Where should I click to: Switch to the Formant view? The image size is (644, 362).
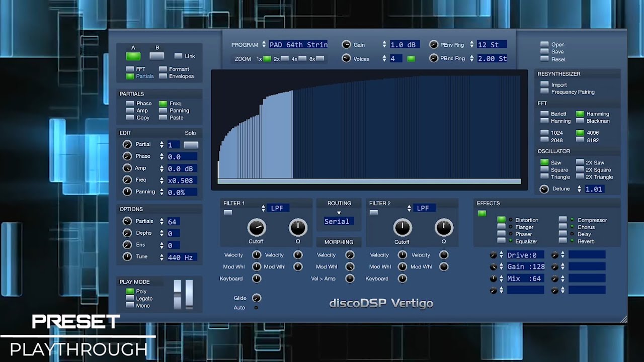point(163,69)
